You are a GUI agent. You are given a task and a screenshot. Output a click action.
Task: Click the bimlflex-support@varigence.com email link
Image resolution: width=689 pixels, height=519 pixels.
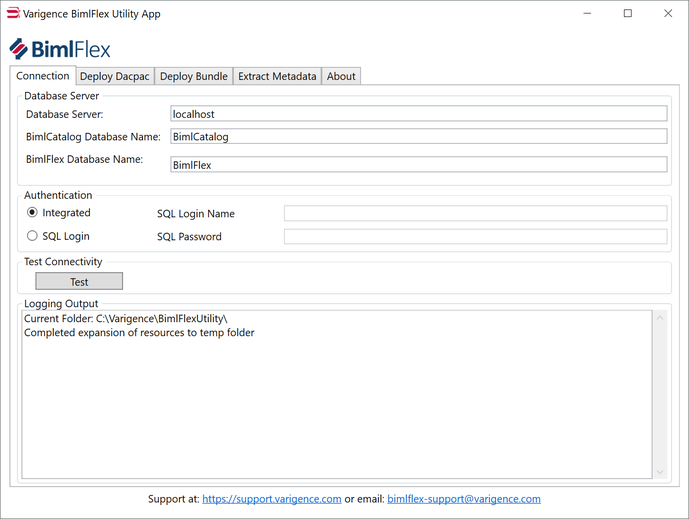(464, 499)
